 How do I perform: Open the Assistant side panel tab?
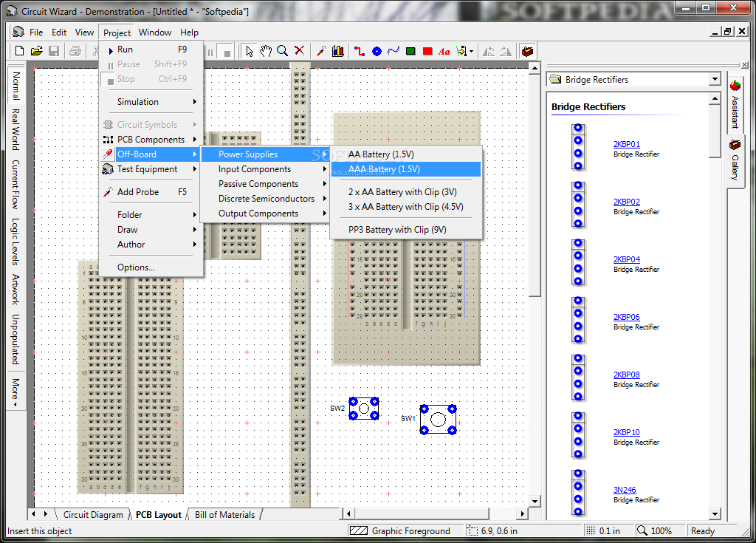tap(735, 106)
